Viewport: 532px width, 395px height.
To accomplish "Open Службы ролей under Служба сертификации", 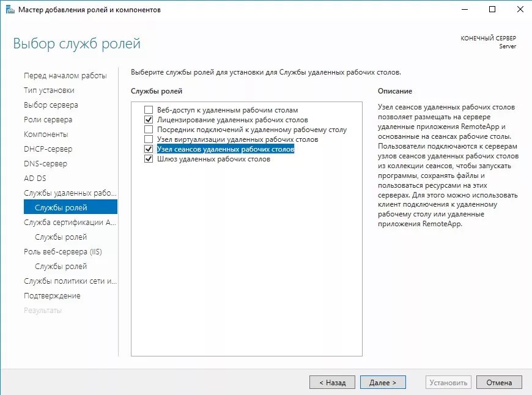I will coord(61,237).
